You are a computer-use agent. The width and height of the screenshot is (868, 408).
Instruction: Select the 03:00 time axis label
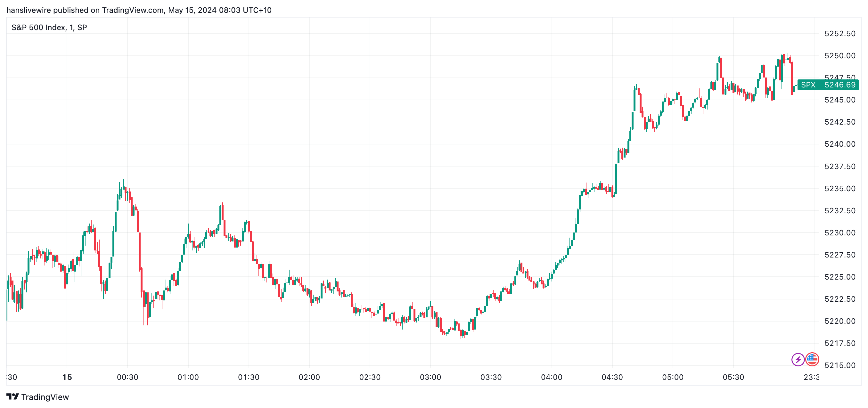coord(430,377)
